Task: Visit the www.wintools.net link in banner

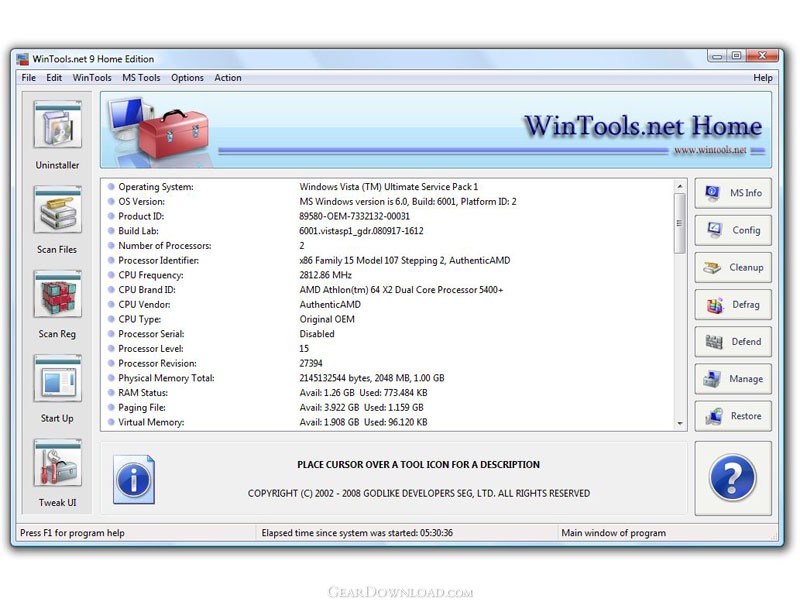Action: click(x=710, y=150)
